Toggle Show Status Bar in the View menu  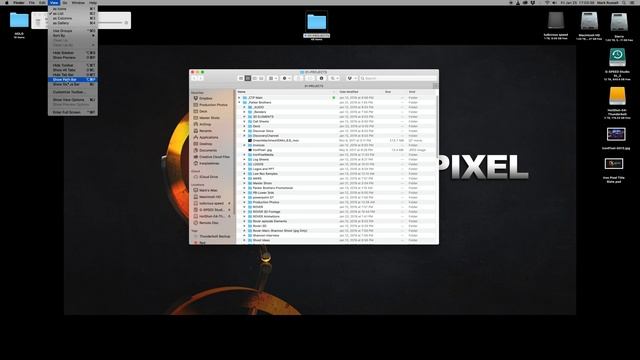(73, 84)
